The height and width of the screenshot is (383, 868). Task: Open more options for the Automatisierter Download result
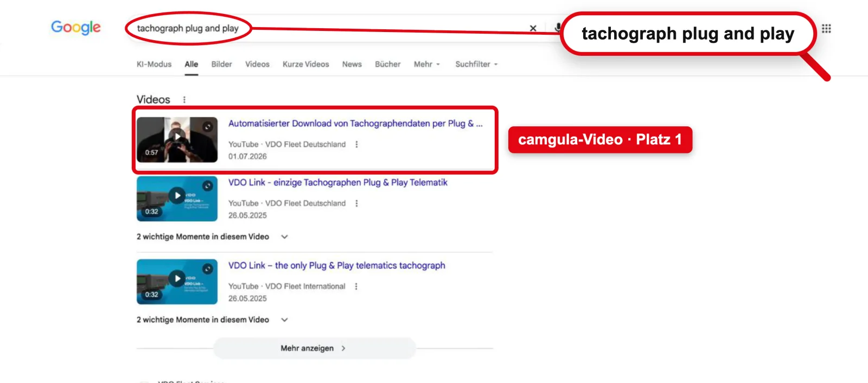tap(356, 144)
